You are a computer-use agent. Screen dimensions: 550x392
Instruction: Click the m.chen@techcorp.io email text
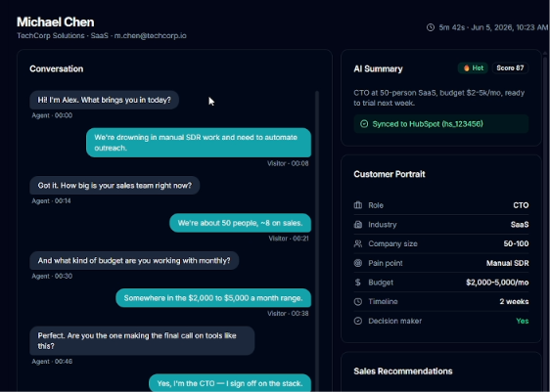click(150, 36)
